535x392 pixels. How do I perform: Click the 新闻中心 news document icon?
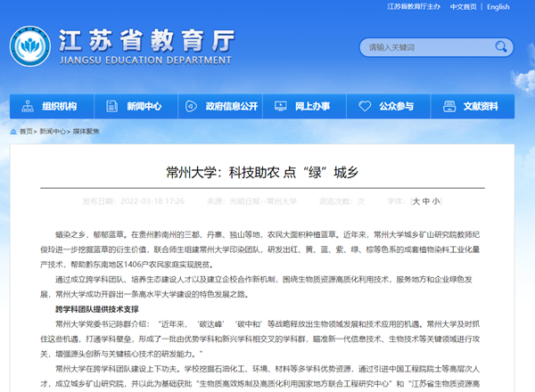coord(112,106)
